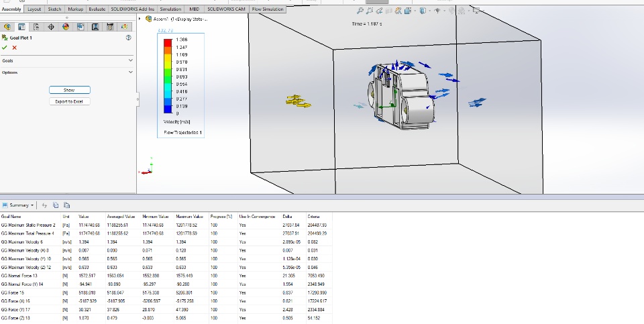Click the yellow inlet flow arrows
Image resolution: width=644 pixels, height=324 pixels.
click(x=298, y=101)
